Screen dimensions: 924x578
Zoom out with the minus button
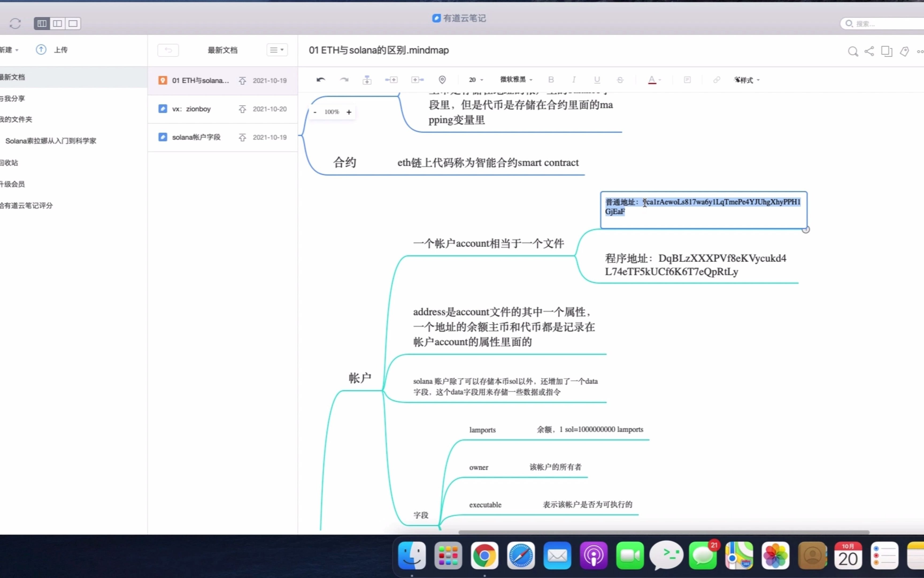(x=315, y=112)
